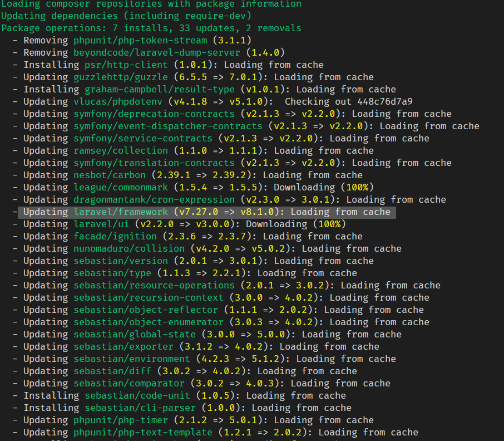Screen dimensions: 504x441
Task: Click guzzlehttp/guzzle package name
Action: click(x=121, y=77)
